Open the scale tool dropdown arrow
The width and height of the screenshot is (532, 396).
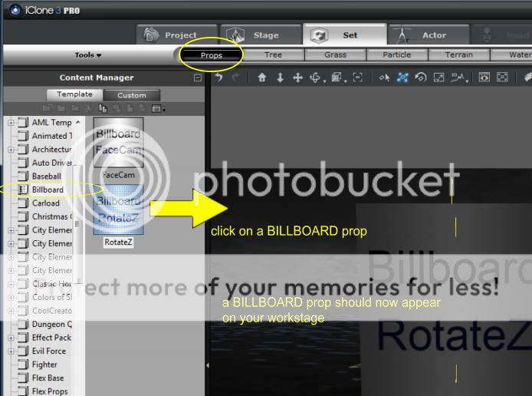click(x=346, y=81)
